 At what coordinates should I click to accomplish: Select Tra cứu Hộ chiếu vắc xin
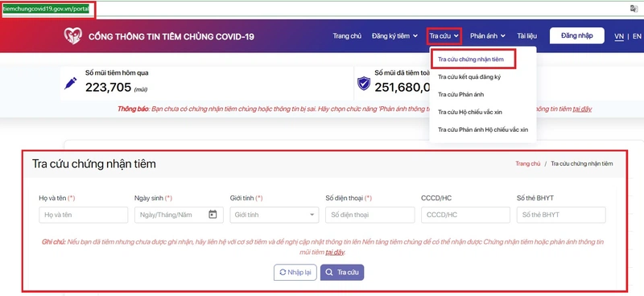point(470,112)
